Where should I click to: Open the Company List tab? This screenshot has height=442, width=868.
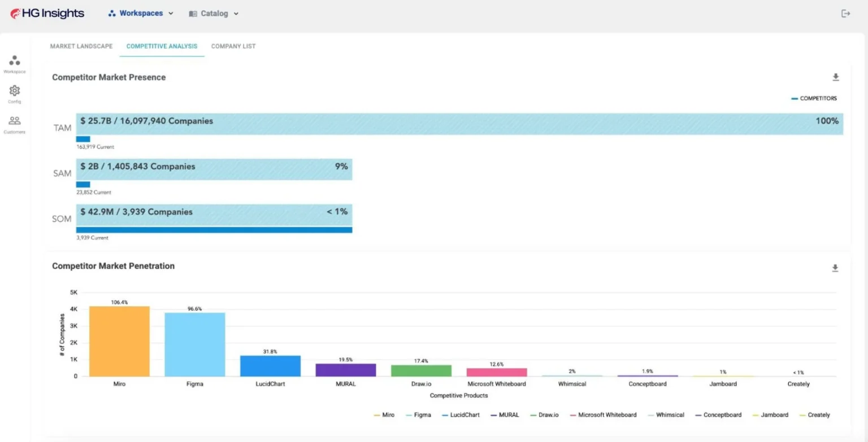[233, 46]
